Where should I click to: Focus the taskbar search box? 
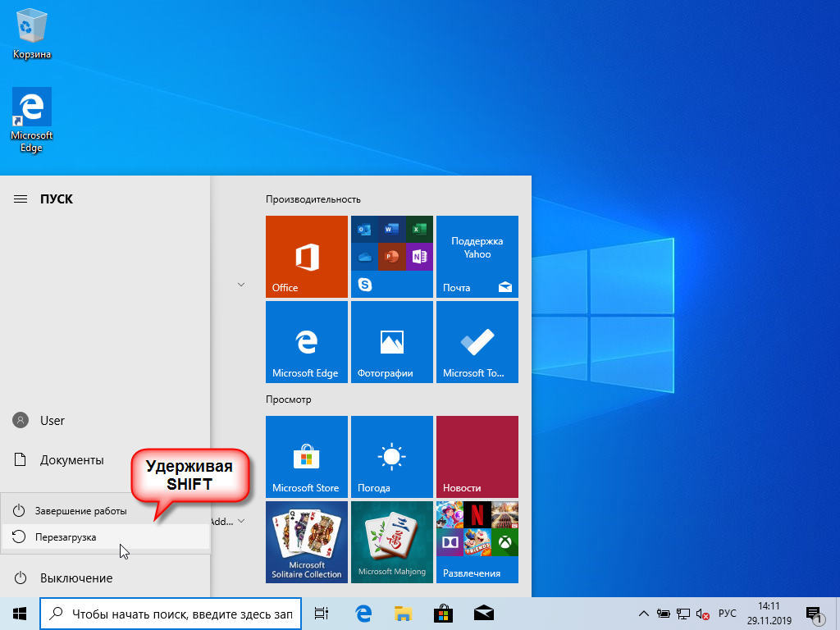point(171,614)
